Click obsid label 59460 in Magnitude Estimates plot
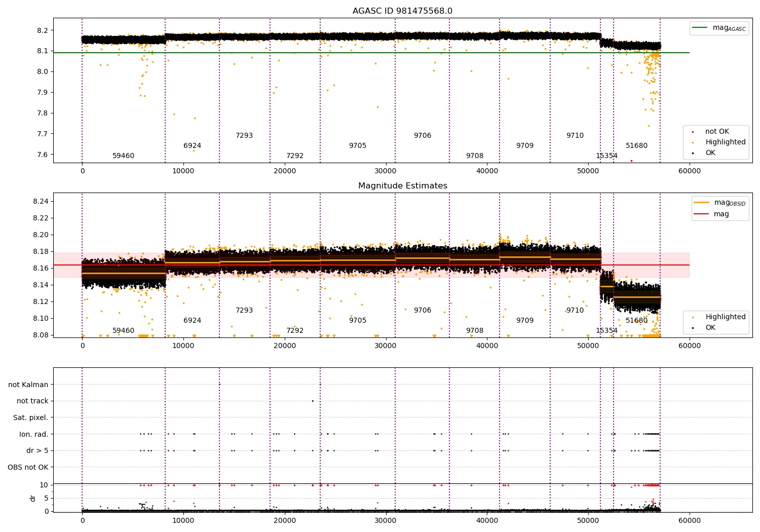This screenshot has height=532, width=760. pos(124,331)
